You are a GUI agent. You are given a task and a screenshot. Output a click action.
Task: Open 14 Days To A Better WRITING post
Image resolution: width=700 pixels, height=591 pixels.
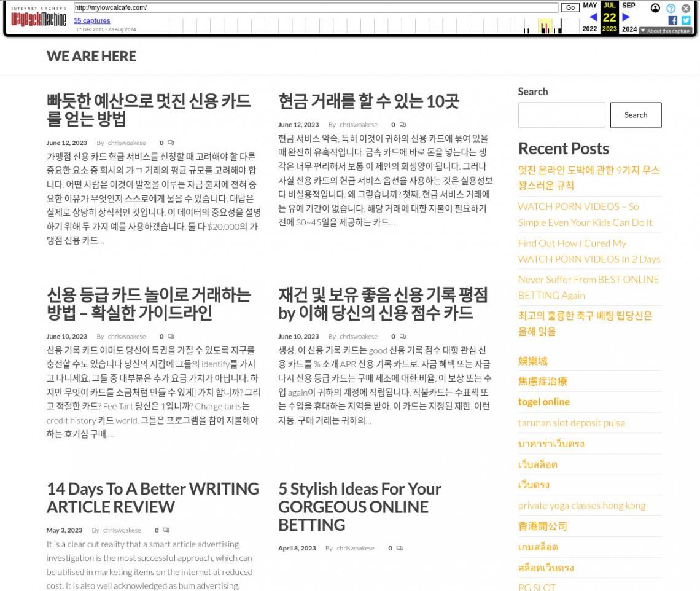pyautogui.click(x=152, y=498)
